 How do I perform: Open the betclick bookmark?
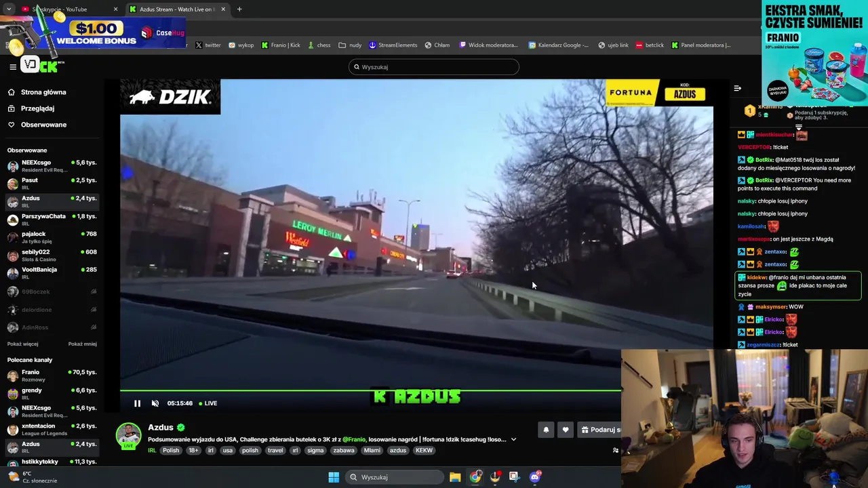650,45
